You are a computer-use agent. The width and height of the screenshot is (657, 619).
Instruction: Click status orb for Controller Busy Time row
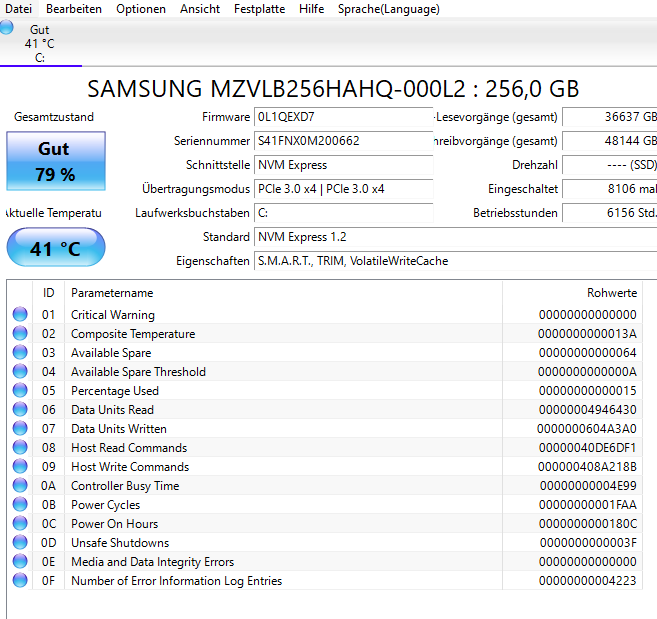click(x=20, y=485)
